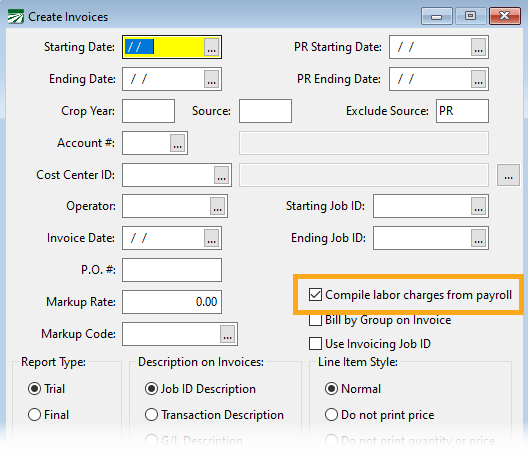This screenshot has width=528, height=451.
Task: Open the Starting Date calendar lookup button
Action: click(211, 47)
